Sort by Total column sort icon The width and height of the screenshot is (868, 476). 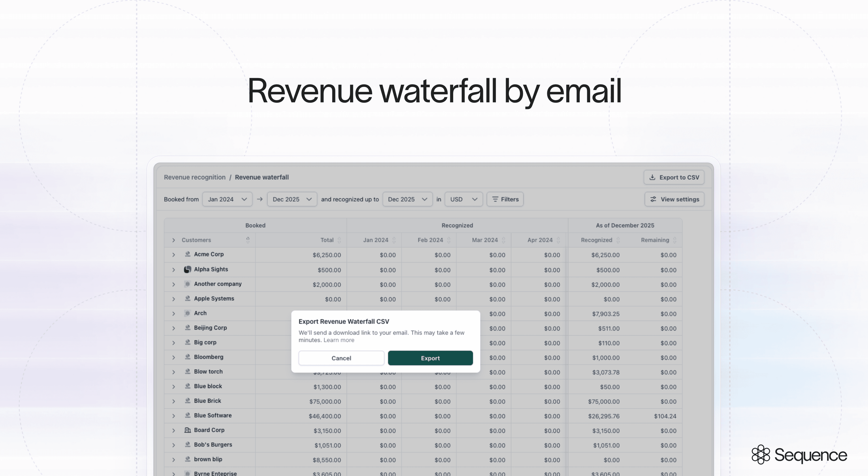339,240
